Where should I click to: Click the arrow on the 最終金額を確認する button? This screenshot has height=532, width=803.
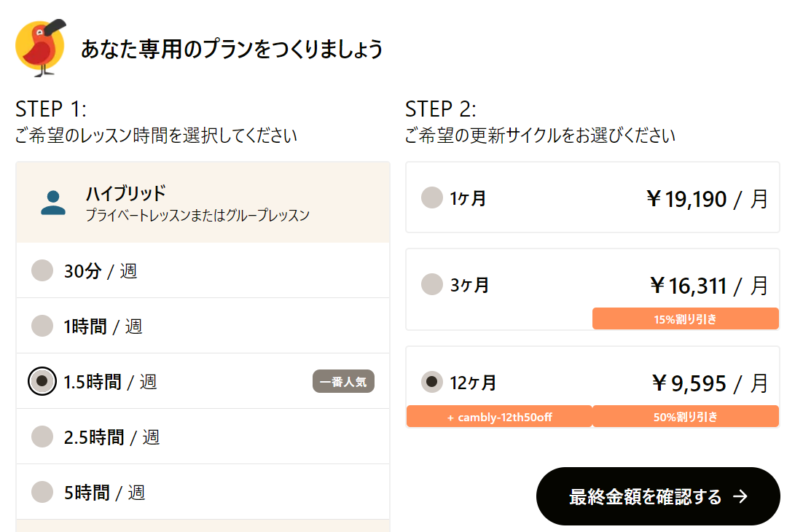pyautogui.click(x=740, y=496)
